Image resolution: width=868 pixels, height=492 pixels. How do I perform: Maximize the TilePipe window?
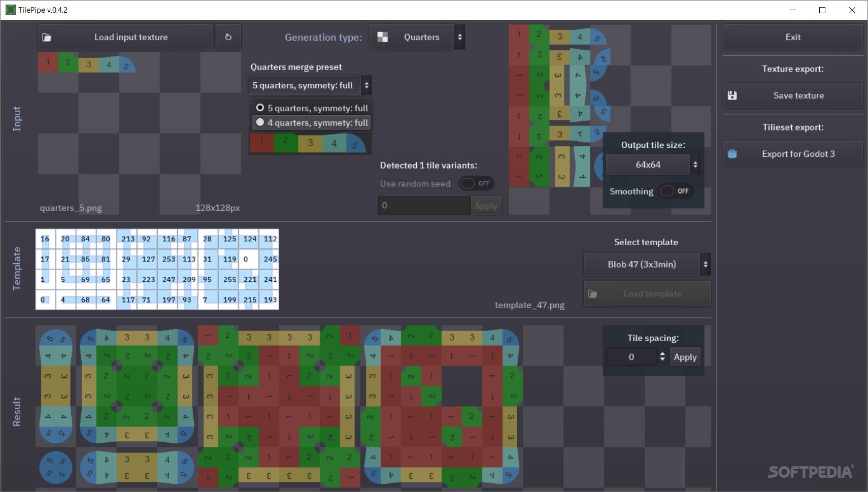click(x=822, y=10)
